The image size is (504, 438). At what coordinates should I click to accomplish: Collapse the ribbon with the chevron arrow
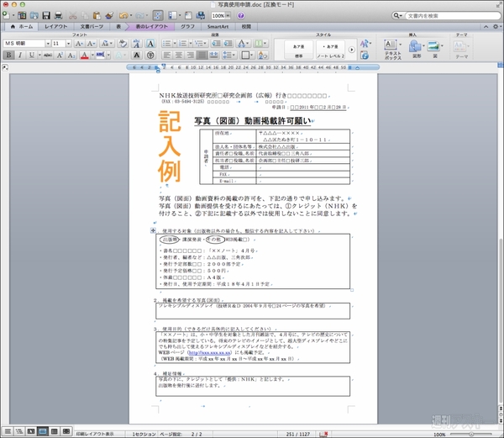pos(486,26)
